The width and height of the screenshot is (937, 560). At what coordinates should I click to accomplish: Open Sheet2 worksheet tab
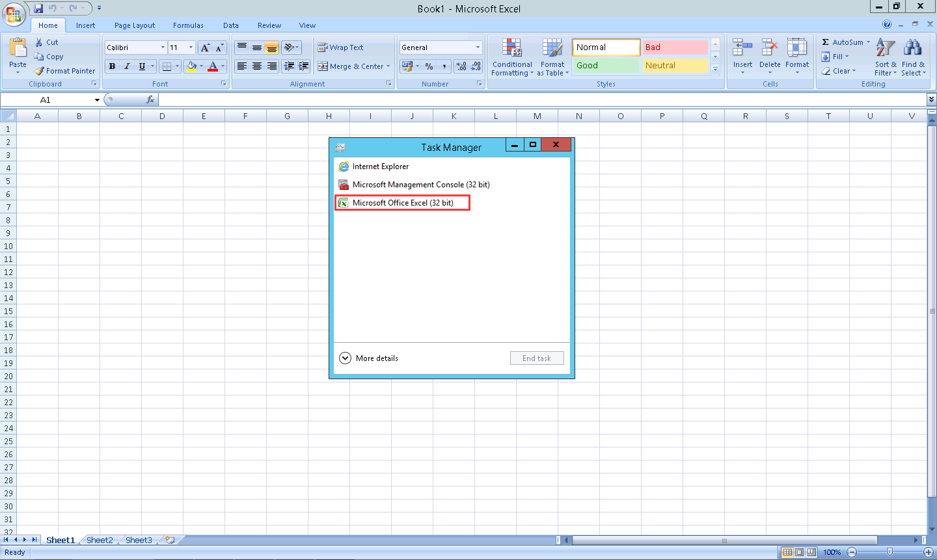point(100,540)
